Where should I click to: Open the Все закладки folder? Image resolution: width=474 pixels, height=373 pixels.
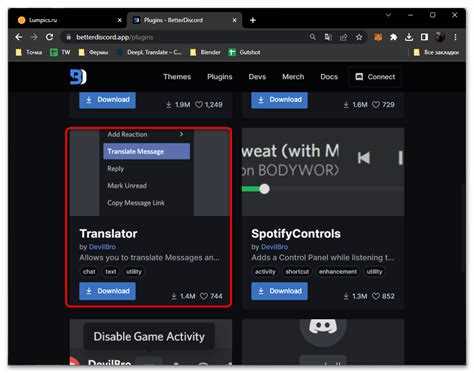[x=436, y=52]
